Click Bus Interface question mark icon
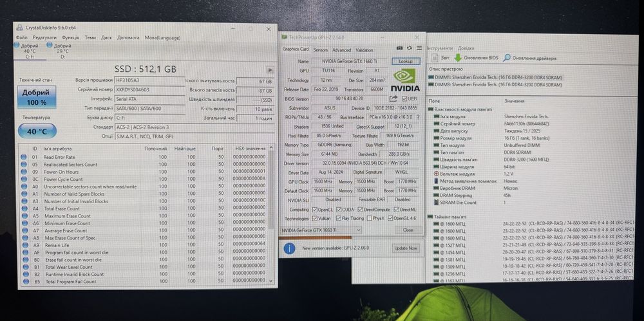The width and height of the screenshot is (644, 321). point(418,117)
